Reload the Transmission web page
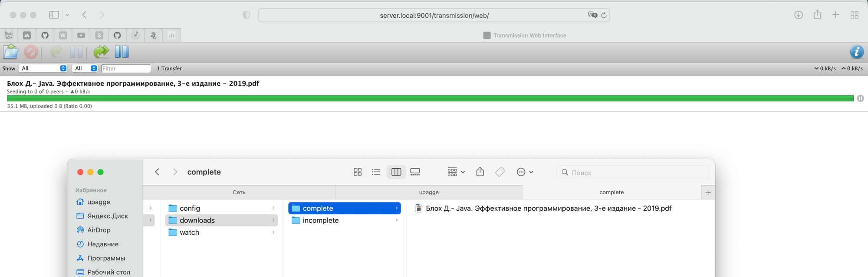The width and height of the screenshot is (868, 277). coord(604,15)
